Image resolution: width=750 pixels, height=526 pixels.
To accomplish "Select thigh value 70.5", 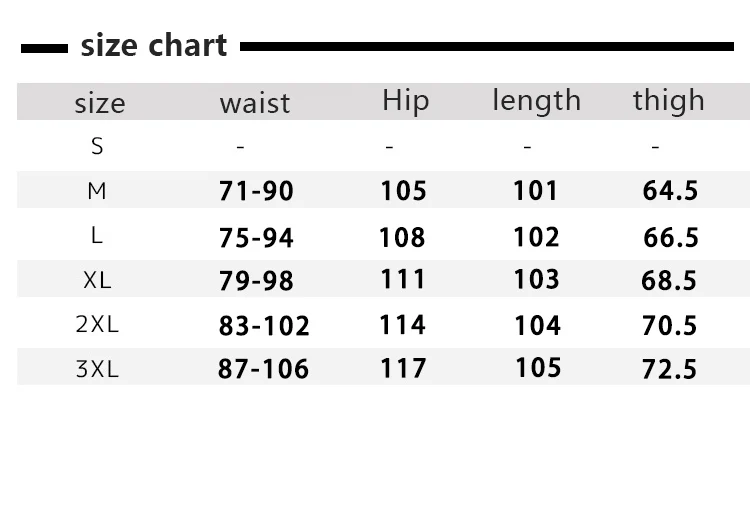I will [x=669, y=326].
